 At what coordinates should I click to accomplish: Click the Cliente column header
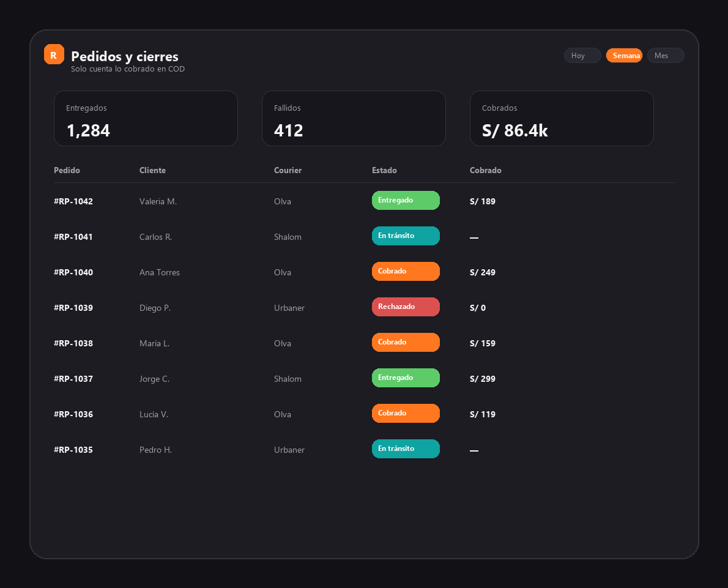[x=152, y=171]
